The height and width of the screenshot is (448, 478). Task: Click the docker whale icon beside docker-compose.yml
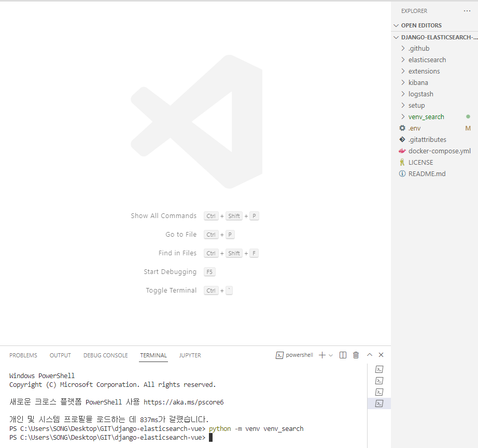tap(402, 151)
